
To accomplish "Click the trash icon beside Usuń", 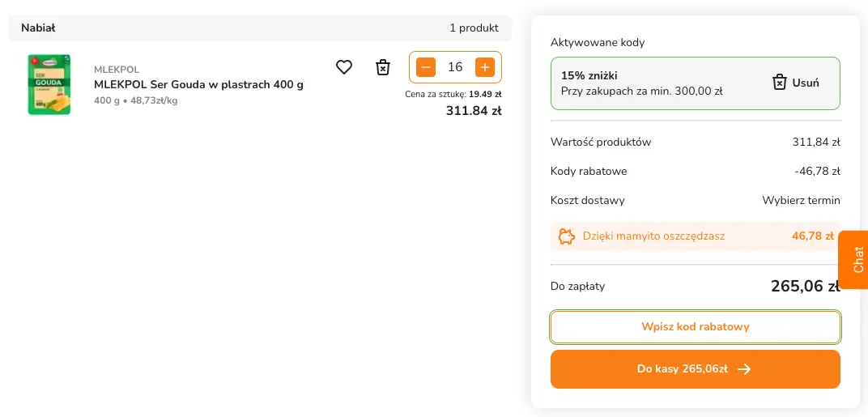I will pyautogui.click(x=780, y=83).
